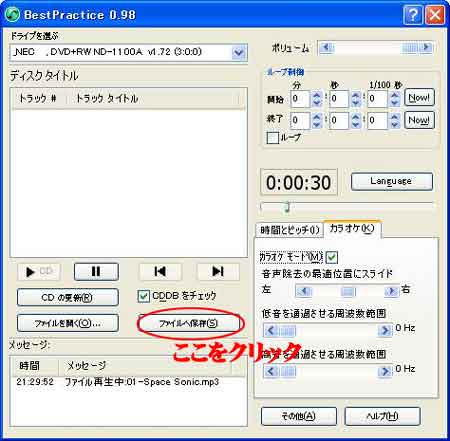Image resolution: width=450 pixels, height=441 pixels.
Task: Toggle the CDDB をチェック checkbox
Action: click(143, 296)
